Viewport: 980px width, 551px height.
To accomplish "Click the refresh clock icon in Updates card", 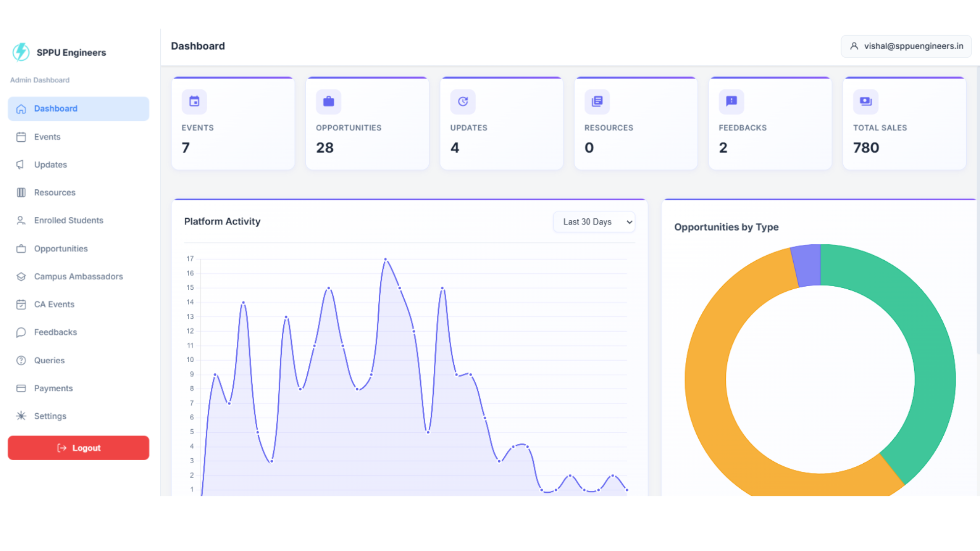I will [x=463, y=102].
